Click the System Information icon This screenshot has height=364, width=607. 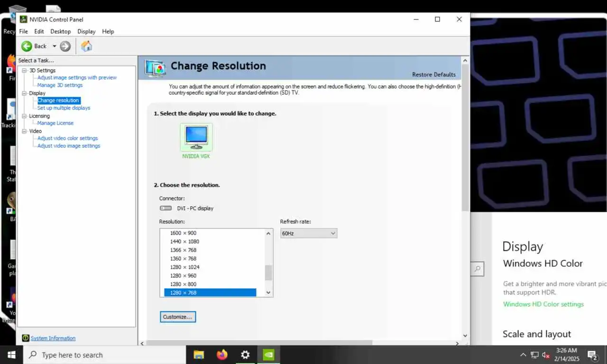click(26, 338)
